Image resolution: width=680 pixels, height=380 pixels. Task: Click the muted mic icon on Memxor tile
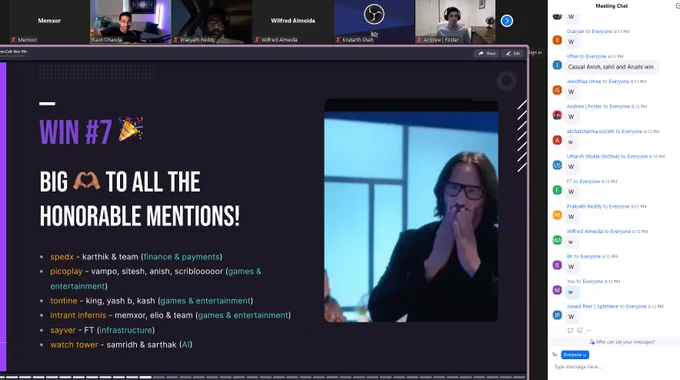coord(14,39)
